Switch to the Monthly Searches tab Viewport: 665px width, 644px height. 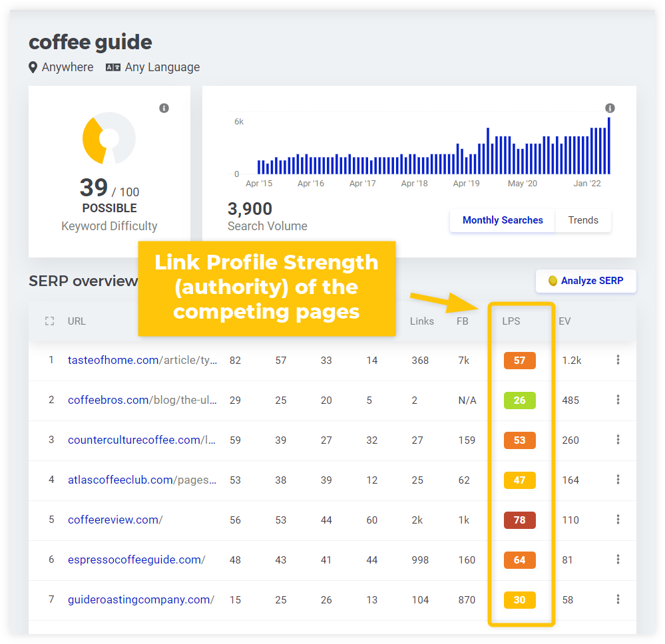point(503,220)
